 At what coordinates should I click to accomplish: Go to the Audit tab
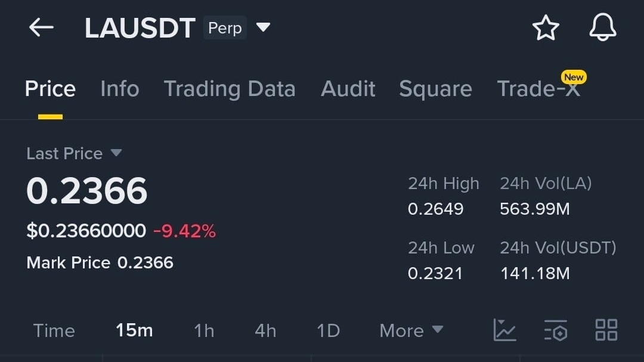[348, 89]
